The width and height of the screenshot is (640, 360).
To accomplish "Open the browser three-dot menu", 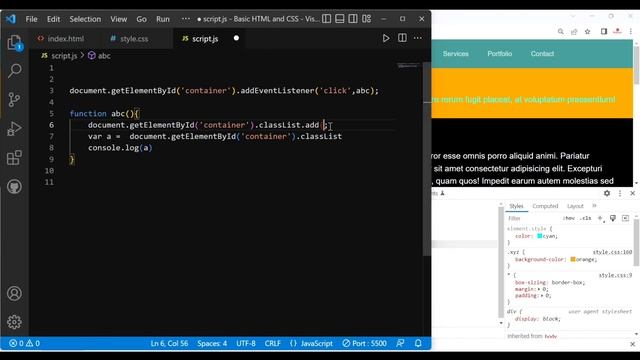I will 631,31.
